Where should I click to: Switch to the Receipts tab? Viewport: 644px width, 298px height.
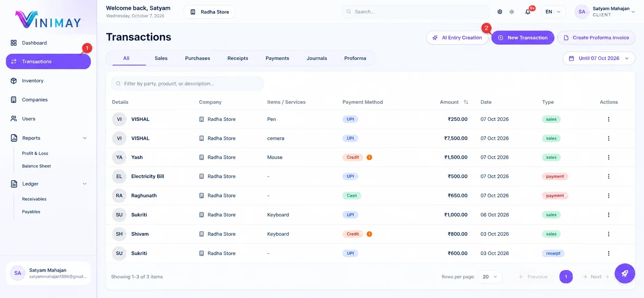(237, 58)
